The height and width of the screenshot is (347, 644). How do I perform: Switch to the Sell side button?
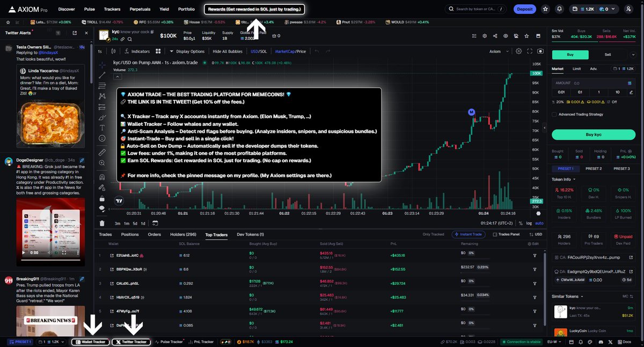tap(608, 54)
